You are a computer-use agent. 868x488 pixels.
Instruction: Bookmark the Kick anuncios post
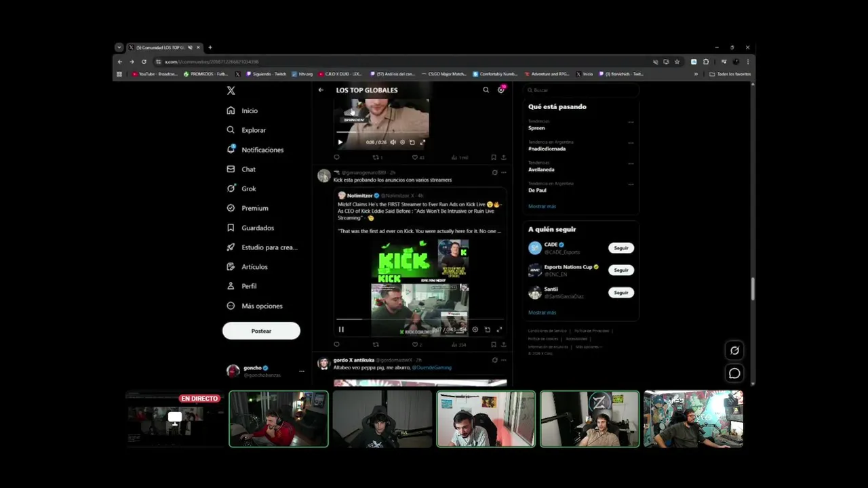[x=494, y=344]
